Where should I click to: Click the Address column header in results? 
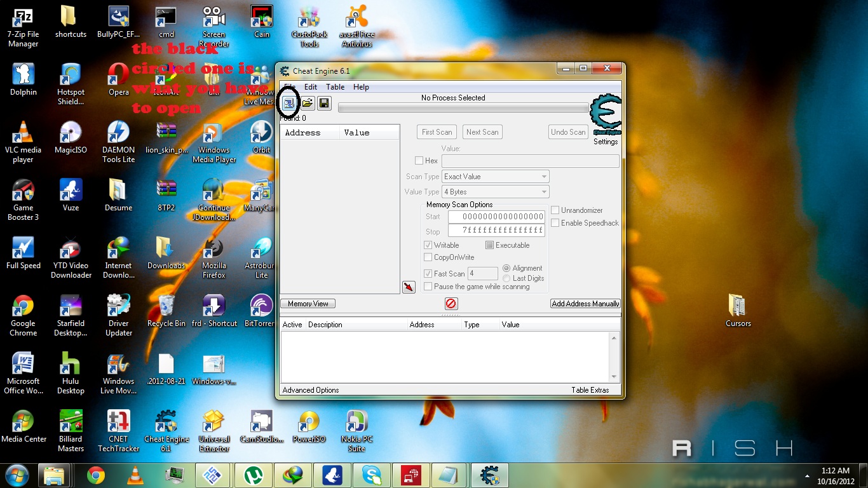(309, 133)
